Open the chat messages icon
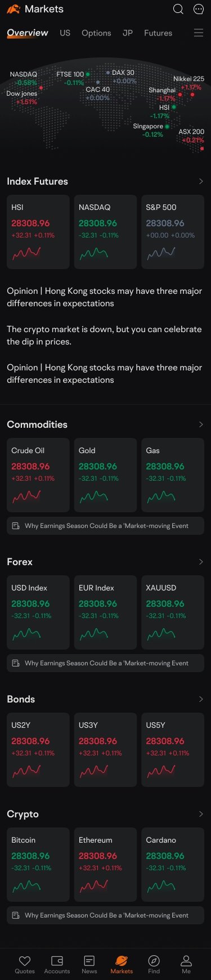 tap(199, 9)
